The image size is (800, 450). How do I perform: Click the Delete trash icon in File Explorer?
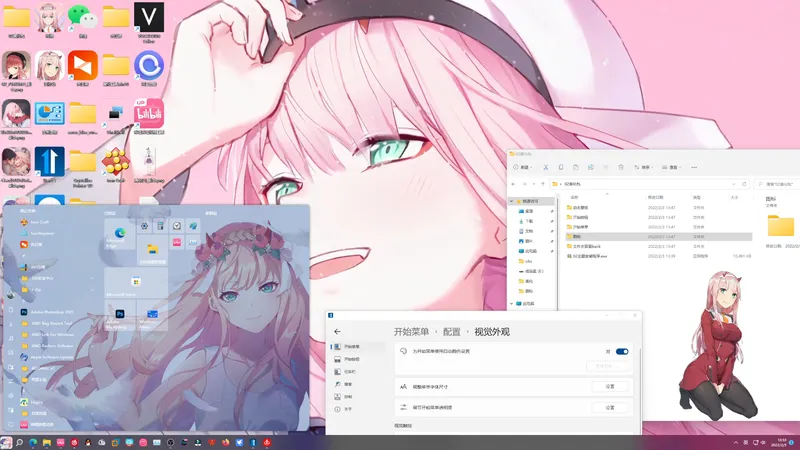point(621,167)
